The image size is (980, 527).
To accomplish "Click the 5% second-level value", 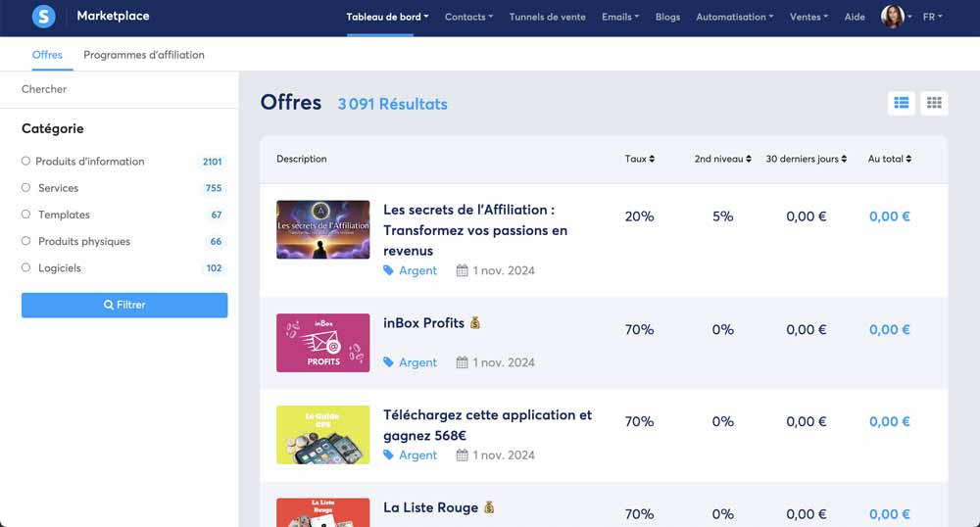I will coord(722,216).
